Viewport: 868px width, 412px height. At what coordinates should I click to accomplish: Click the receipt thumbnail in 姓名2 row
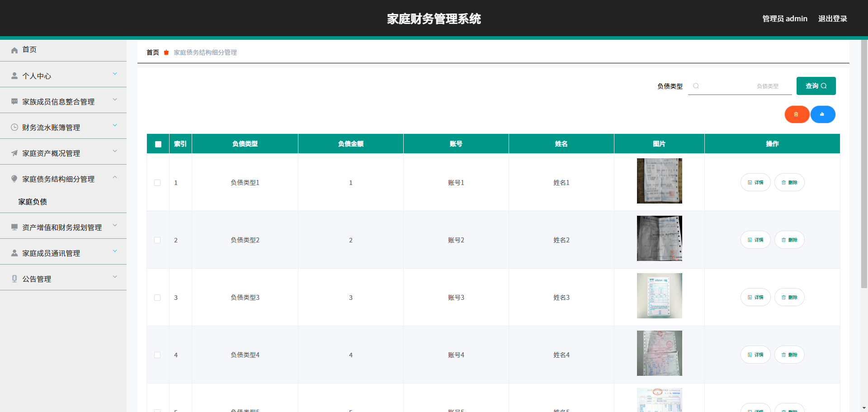pos(659,238)
